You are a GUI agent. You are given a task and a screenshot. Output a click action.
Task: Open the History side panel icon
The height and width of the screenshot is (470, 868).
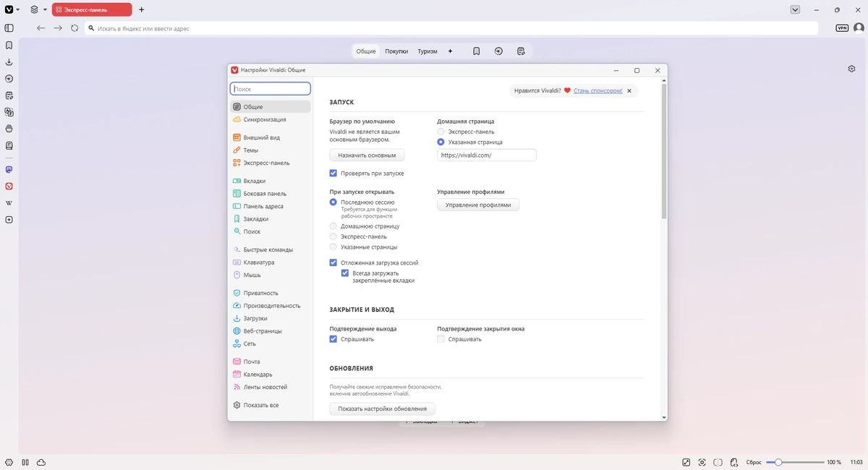pyautogui.click(x=9, y=78)
